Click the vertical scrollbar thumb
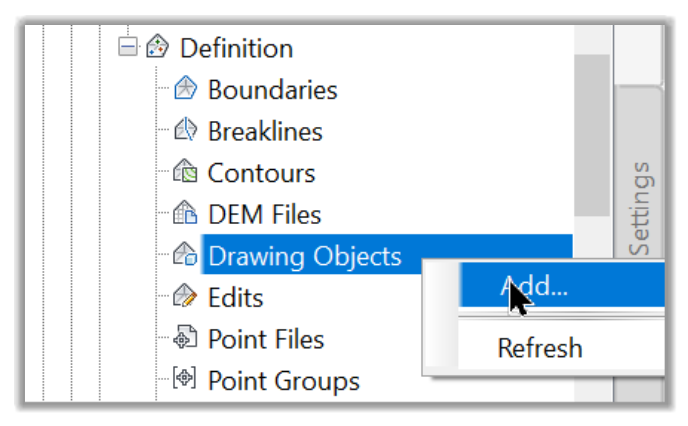Screen dimensions: 688x426 pyautogui.click(x=592, y=135)
